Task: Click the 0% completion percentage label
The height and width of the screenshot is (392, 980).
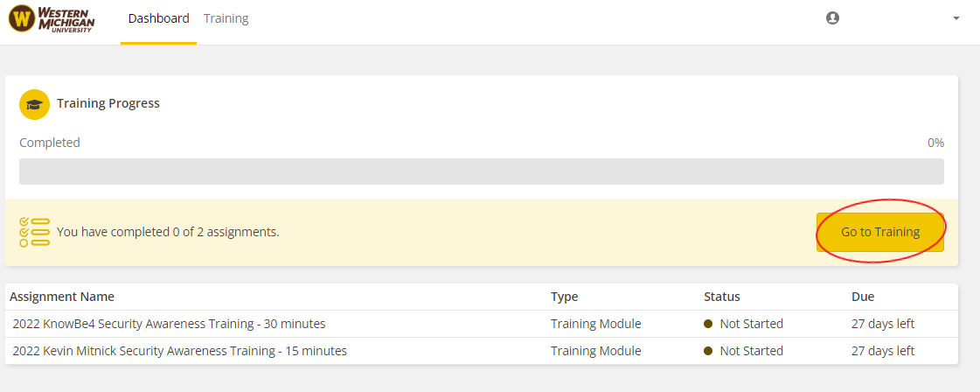Action: (935, 143)
